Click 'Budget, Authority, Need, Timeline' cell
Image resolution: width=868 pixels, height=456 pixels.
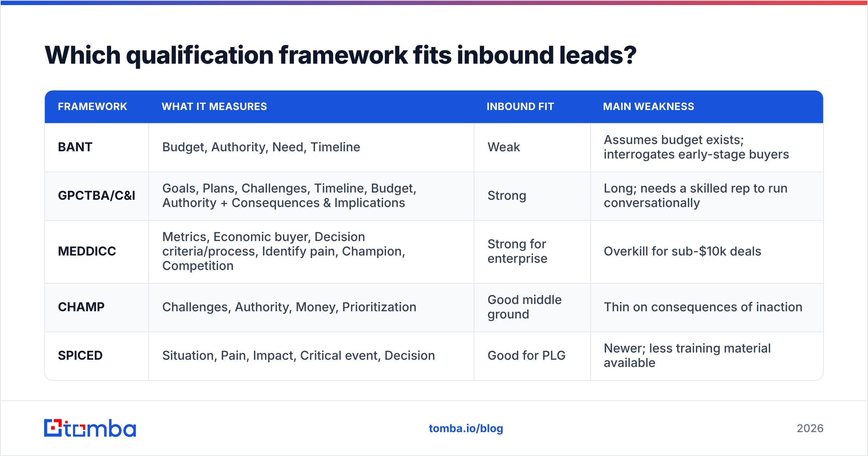pos(311,147)
